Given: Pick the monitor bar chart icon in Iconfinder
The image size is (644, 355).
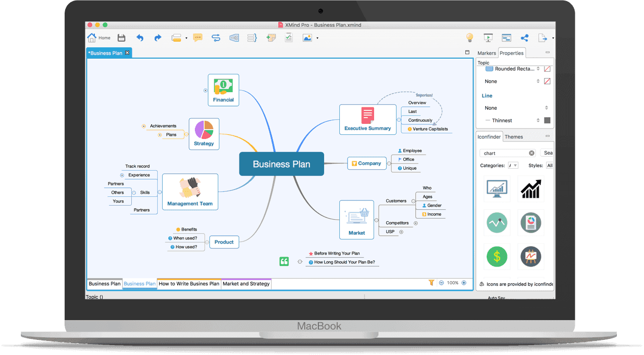Looking at the screenshot, I should click(497, 189).
